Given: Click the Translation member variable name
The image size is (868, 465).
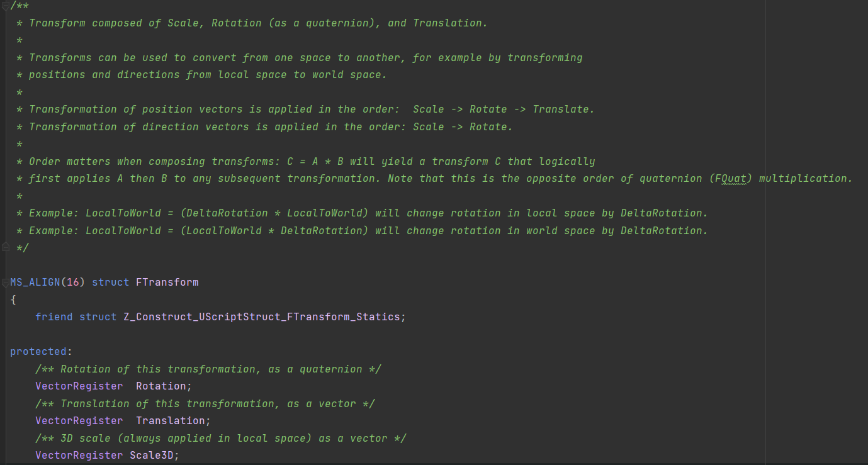Looking at the screenshot, I should (x=170, y=421).
